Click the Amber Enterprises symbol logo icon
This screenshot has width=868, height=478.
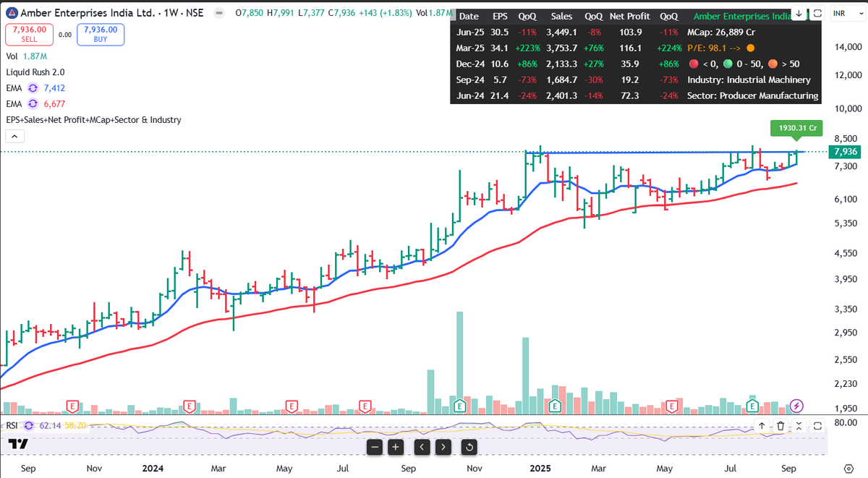coord(11,13)
